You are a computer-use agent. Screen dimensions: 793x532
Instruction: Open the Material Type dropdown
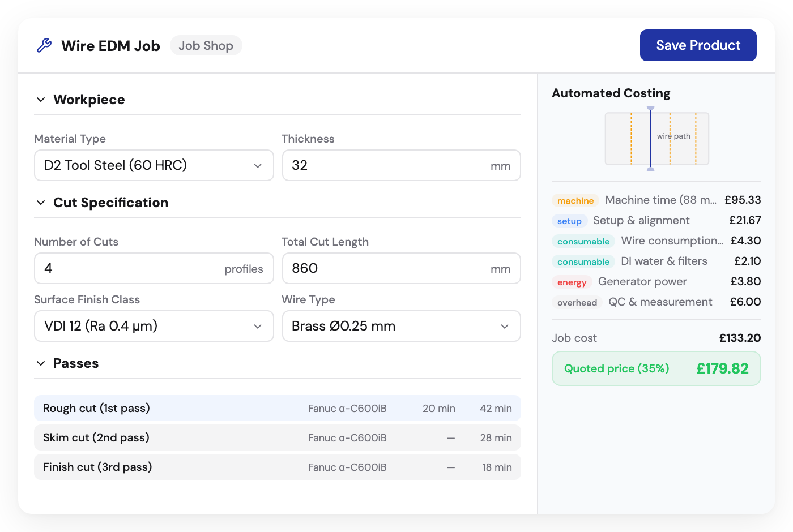pyautogui.click(x=154, y=165)
